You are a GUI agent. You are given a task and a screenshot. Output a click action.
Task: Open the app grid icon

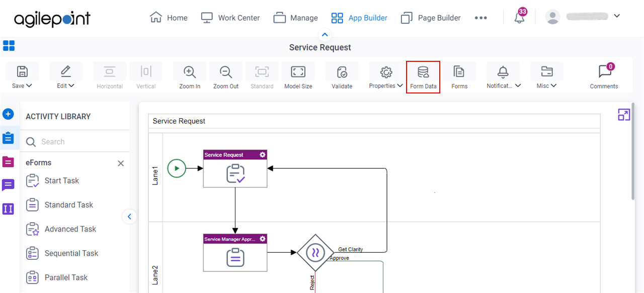[9, 46]
